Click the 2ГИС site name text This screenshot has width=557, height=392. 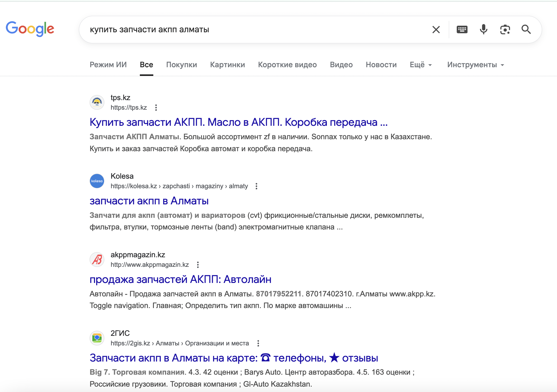coord(120,333)
